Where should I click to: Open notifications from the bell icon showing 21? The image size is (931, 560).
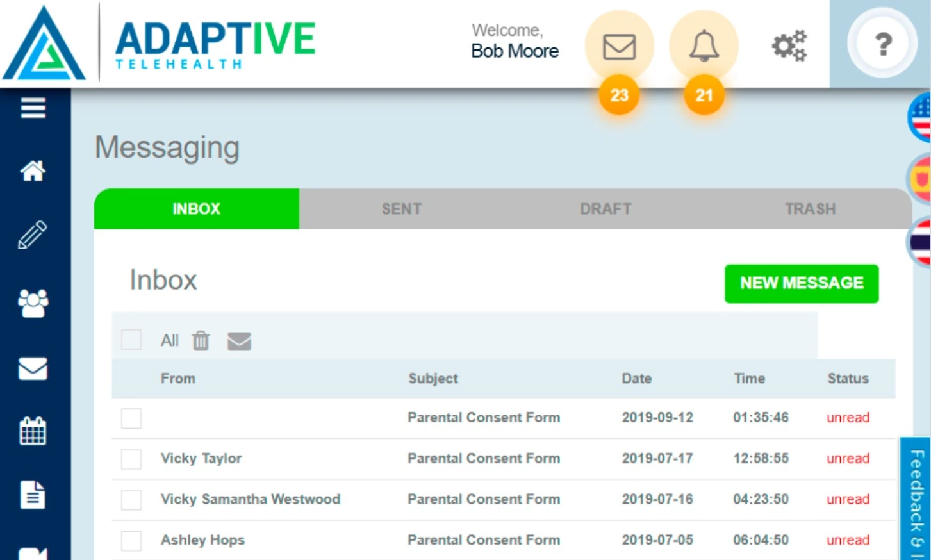pyautogui.click(x=703, y=46)
